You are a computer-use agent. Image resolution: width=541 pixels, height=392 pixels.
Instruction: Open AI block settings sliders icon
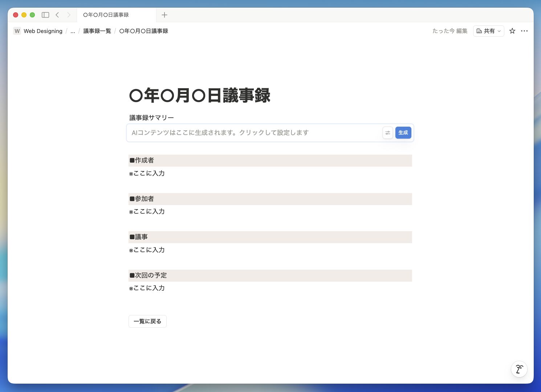[388, 133]
